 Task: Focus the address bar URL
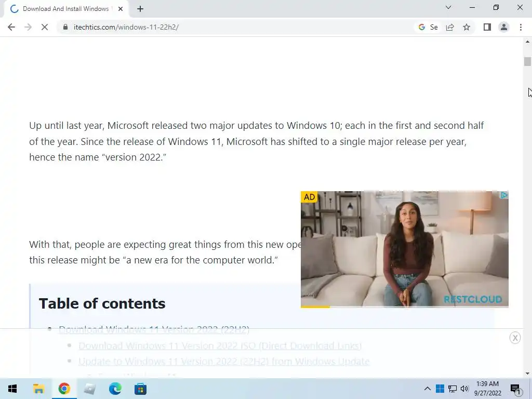(x=126, y=27)
